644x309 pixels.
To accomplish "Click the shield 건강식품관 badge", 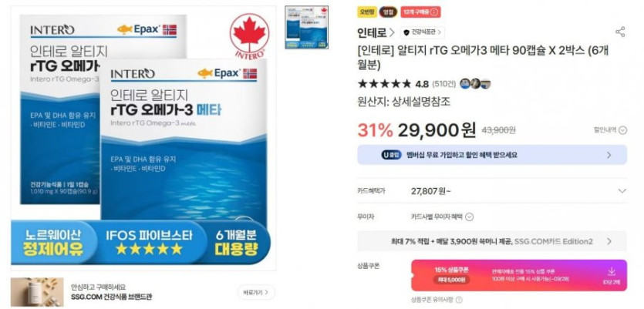I will tap(423, 32).
